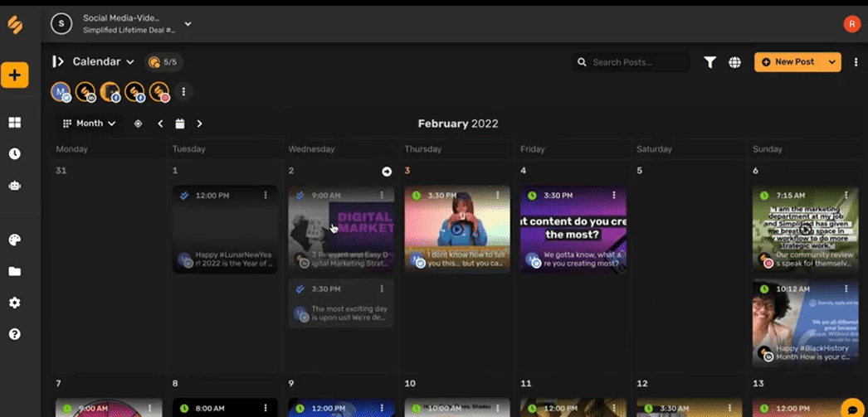The height and width of the screenshot is (417, 868).
Task: Click the clock history icon in sidebar
Action: 14,154
